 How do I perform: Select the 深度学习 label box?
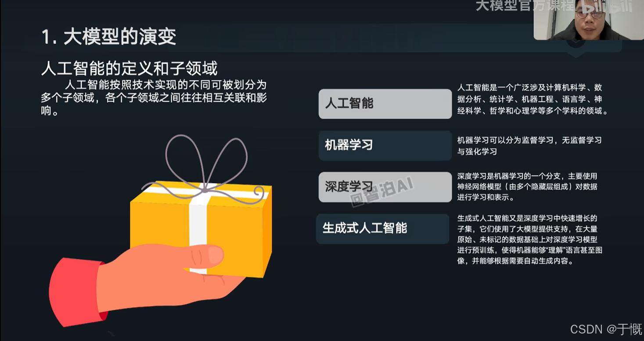point(385,187)
